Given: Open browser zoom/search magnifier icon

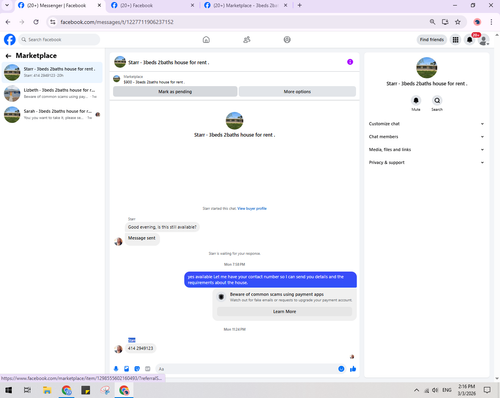Looking at the screenshot, I should [x=432, y=22].
